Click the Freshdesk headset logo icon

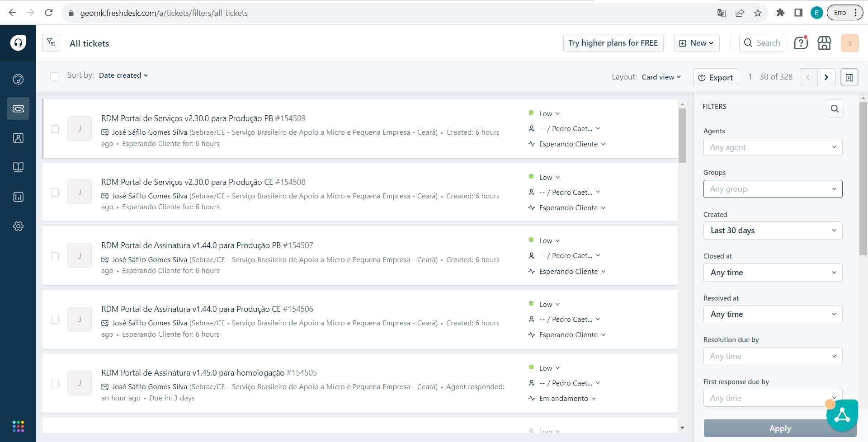18,43
